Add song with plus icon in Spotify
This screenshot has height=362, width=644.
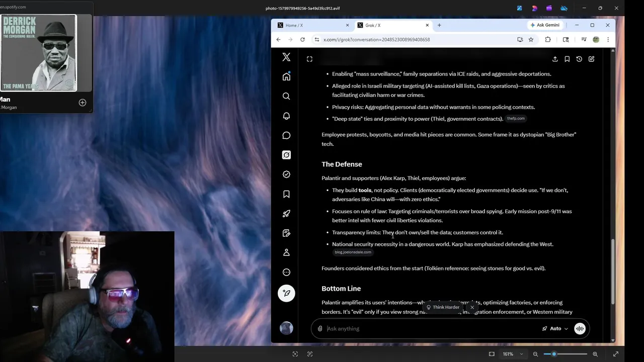83,103
